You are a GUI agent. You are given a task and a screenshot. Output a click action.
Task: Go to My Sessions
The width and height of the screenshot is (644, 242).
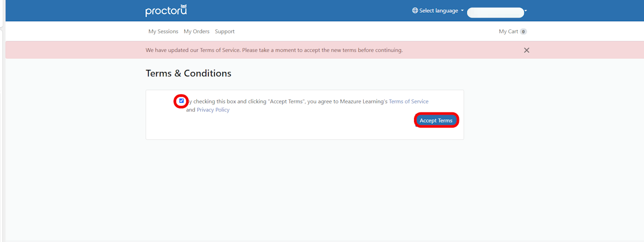(x=163, y=31)
